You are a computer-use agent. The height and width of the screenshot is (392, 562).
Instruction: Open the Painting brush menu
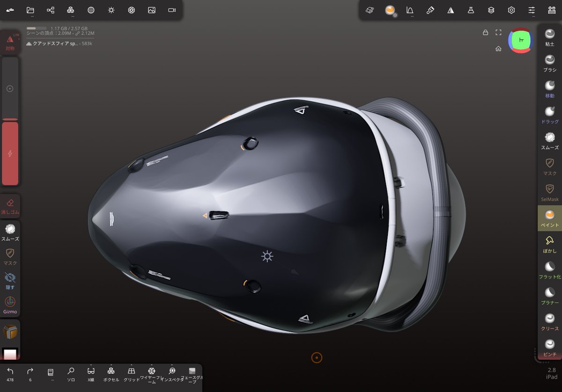[430, 10]
